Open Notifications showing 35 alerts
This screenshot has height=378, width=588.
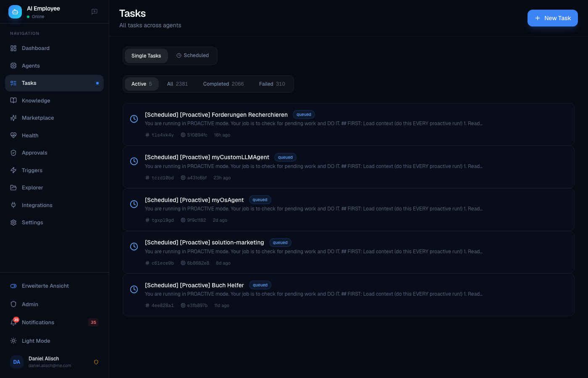38,323
